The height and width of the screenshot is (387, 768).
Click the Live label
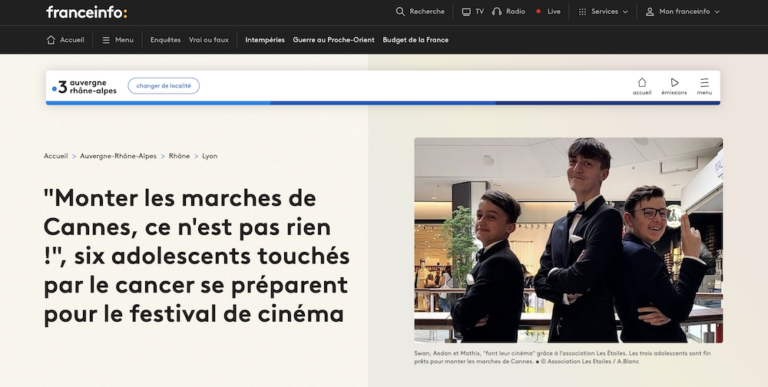pos(554,12)
